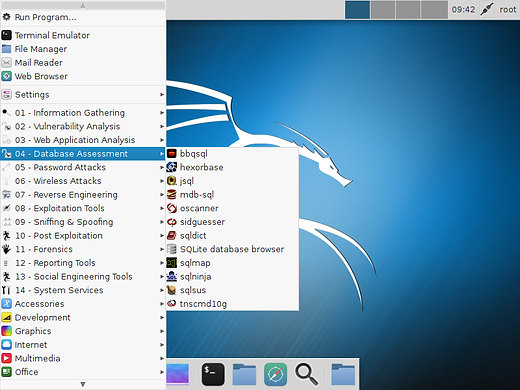Click the network plug icon in panel
Screen dimensions: 520x390
coord(486,10)
